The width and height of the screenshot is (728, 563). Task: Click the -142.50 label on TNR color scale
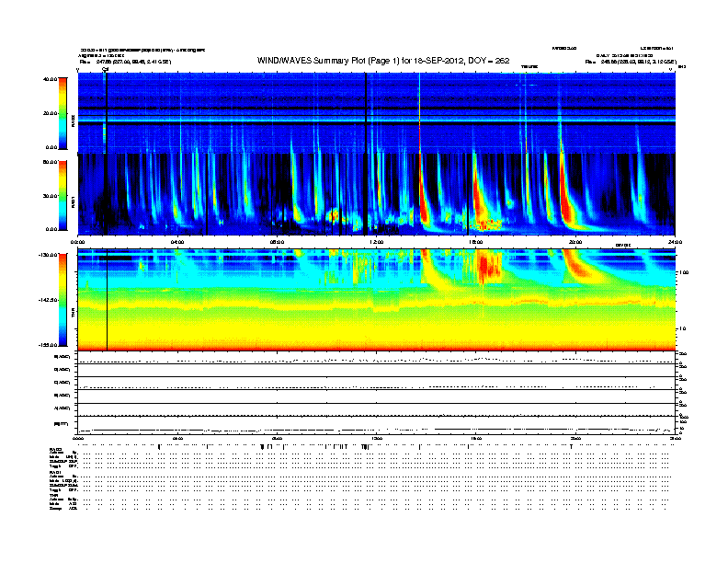tap(48, 300)
